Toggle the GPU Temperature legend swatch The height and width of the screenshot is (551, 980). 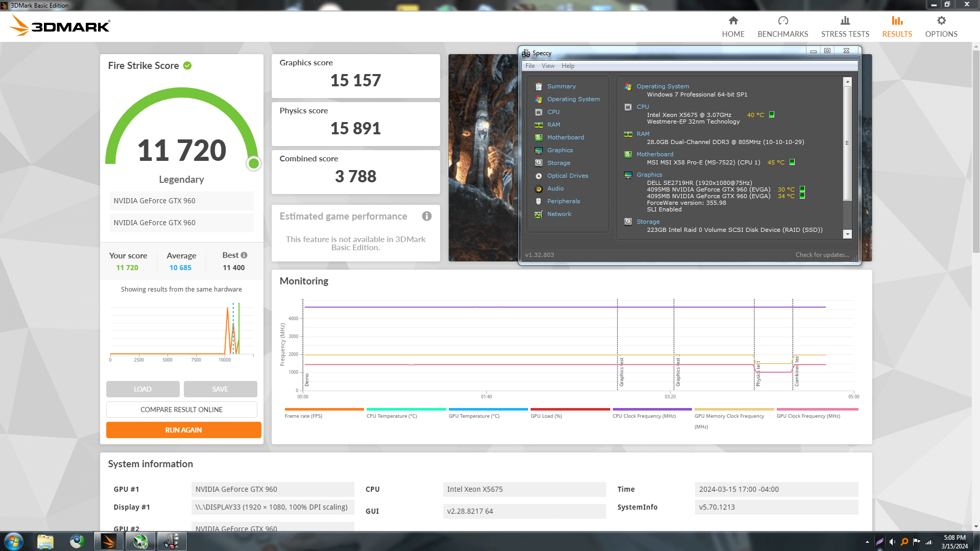(x=488, y=409)
